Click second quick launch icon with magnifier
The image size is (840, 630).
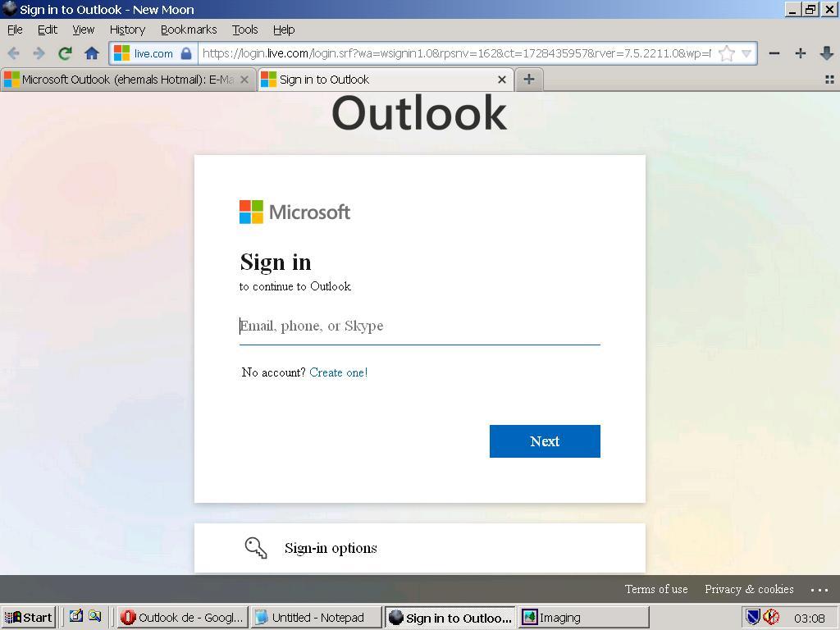95,616
